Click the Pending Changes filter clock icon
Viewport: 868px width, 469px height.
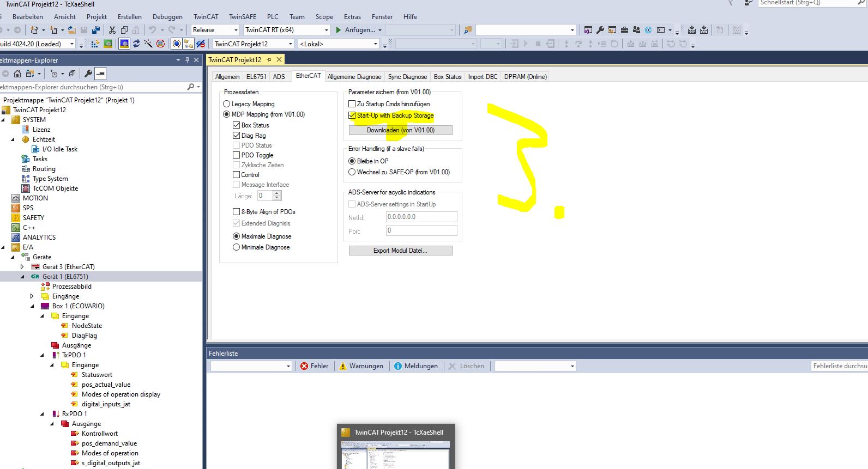tap(53, 74)
